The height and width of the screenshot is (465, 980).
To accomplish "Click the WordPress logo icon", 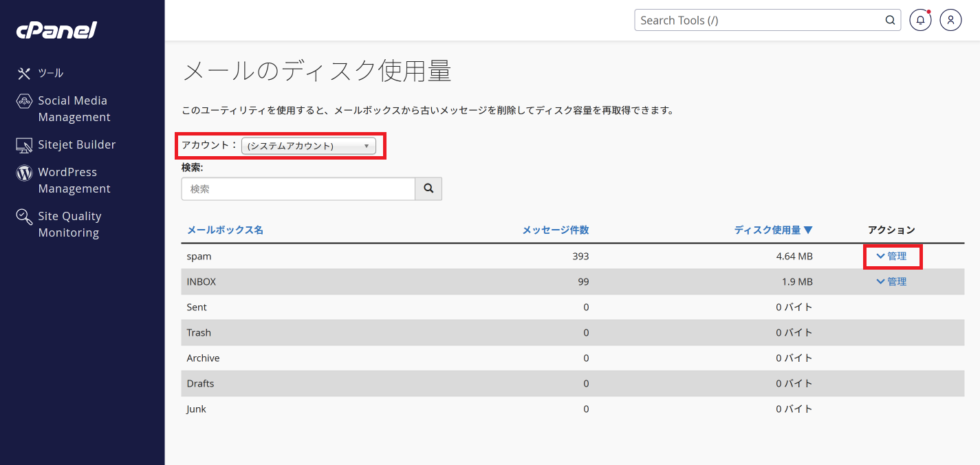I will point(24,173).
